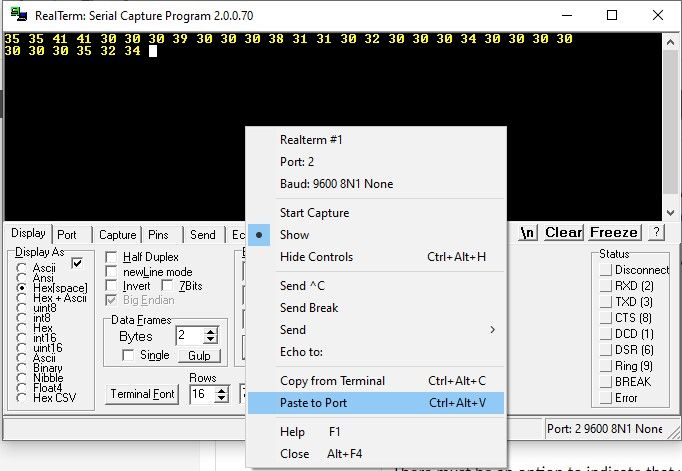Click 'Port: 2 9600 8N1 None' status text
Image resolution: width=682 pixels, height=471 pixels.
(605, 429)
